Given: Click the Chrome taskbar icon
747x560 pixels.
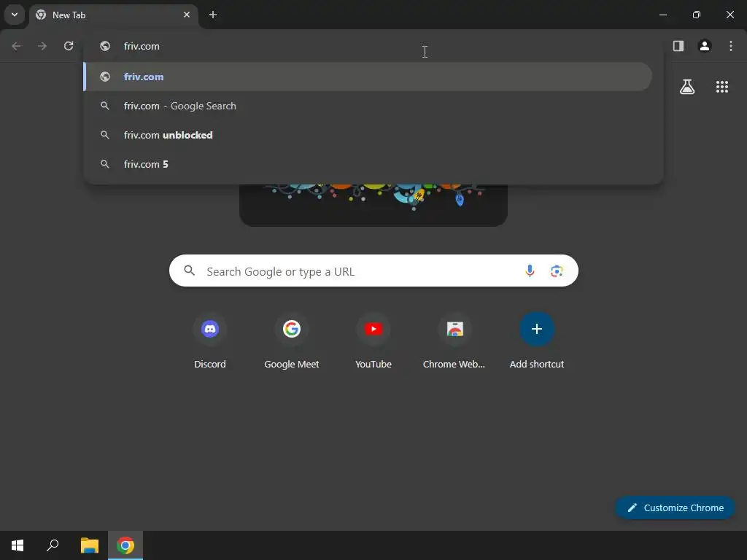Looking at the screenshot, I should tap(125, 545).
